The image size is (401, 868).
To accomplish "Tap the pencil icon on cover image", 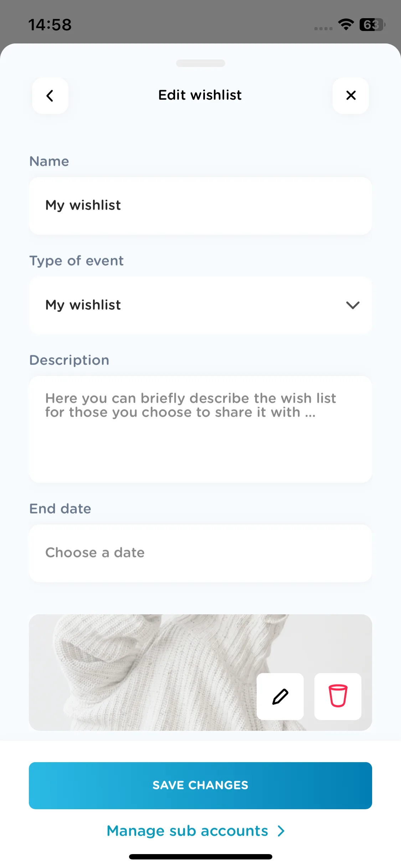I will (x=280, y=697).
